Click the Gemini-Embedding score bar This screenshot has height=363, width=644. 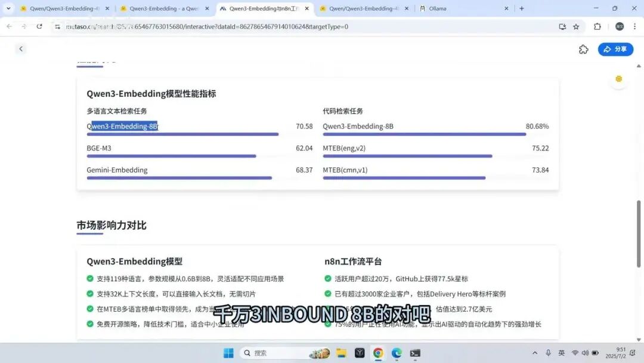pyautogui.click(x=179, y=177)
